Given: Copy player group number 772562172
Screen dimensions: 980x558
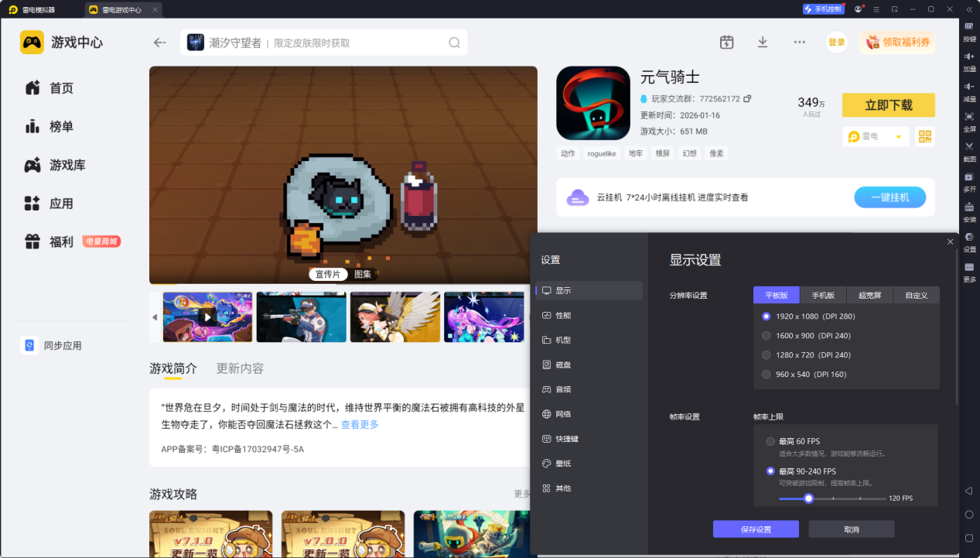Looking at the screenshot, I should point(747,99).
